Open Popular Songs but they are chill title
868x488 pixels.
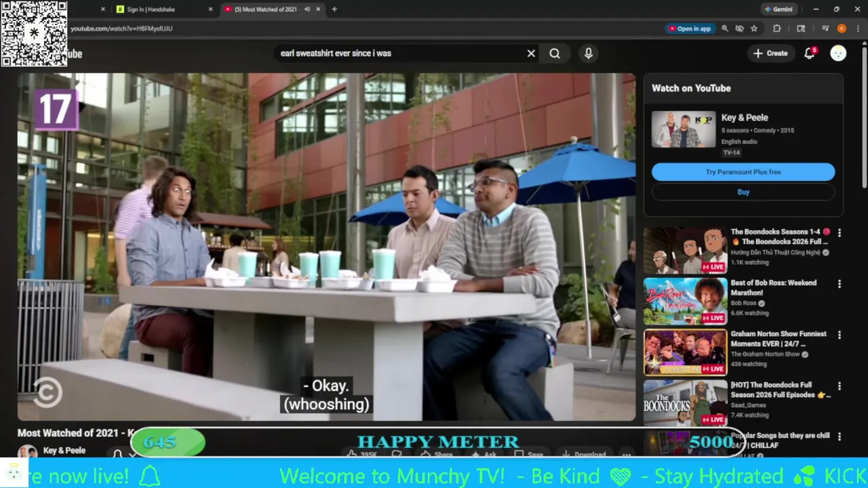pyautogui.click(x=780, y=441)
